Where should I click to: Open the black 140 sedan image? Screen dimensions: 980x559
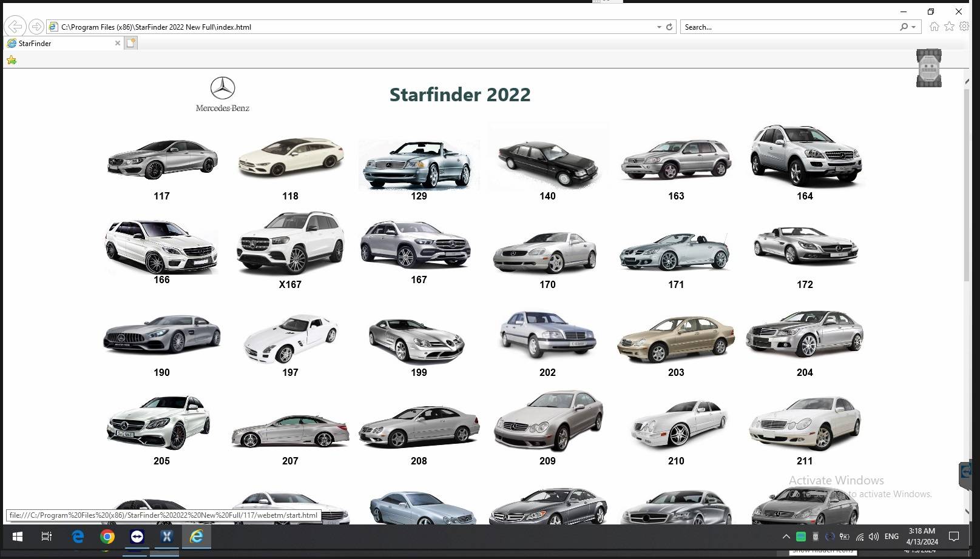[x=548, y=156]
